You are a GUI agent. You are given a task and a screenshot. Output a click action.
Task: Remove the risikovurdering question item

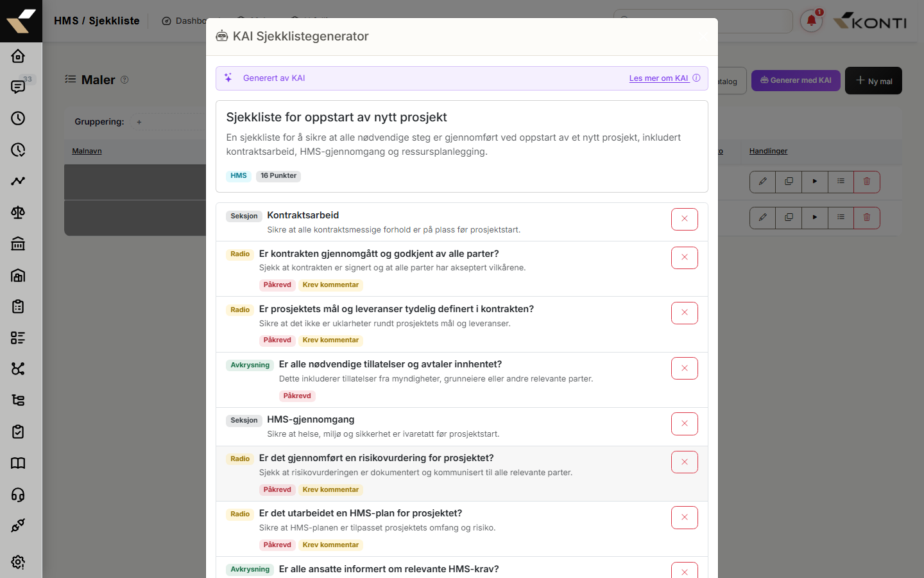click(x=685, y=462)
